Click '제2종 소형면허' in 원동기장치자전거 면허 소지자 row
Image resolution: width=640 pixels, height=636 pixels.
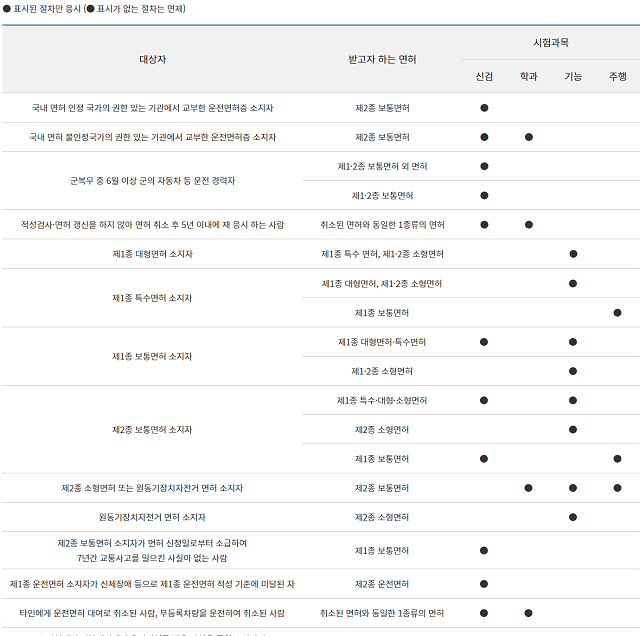(382, 517)
